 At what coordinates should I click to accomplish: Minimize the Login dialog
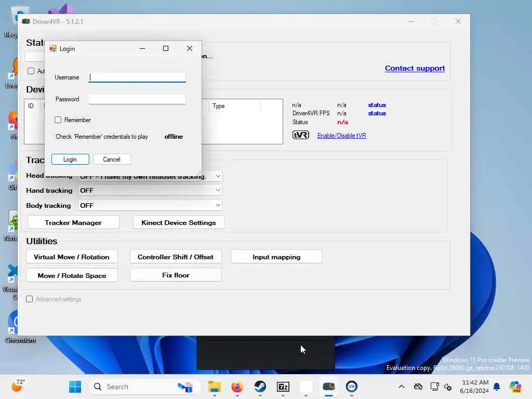[x=142, y=48]
